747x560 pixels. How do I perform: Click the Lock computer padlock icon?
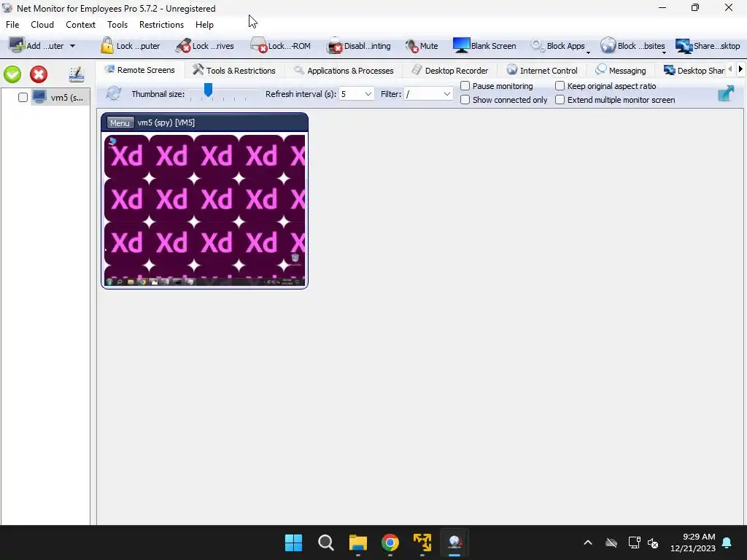tap(107, 46)
